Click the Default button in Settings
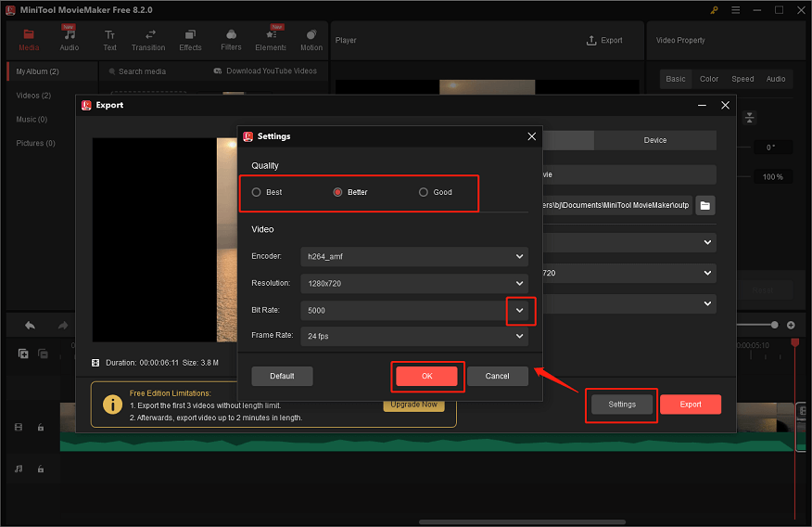 pyautogui.click(x=282, y=376)
